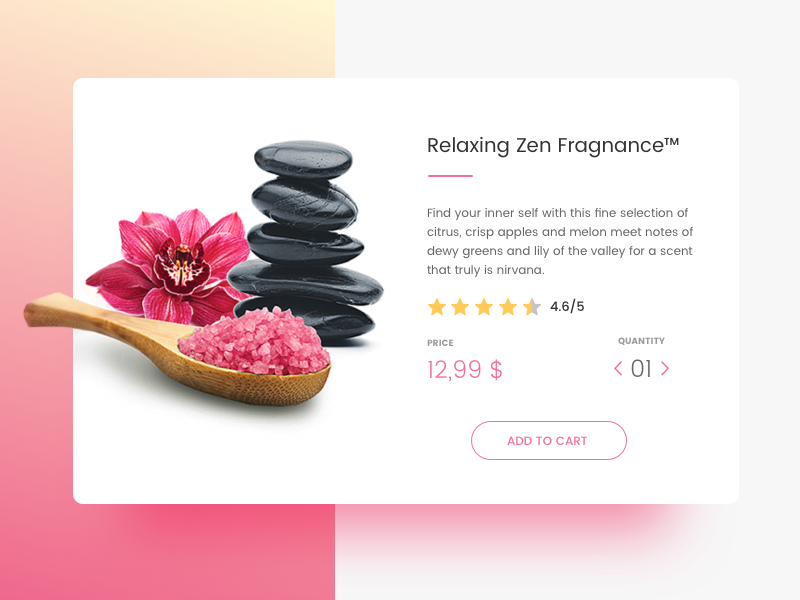Decrease quantity with left chevron

click(x=618, y=368)
